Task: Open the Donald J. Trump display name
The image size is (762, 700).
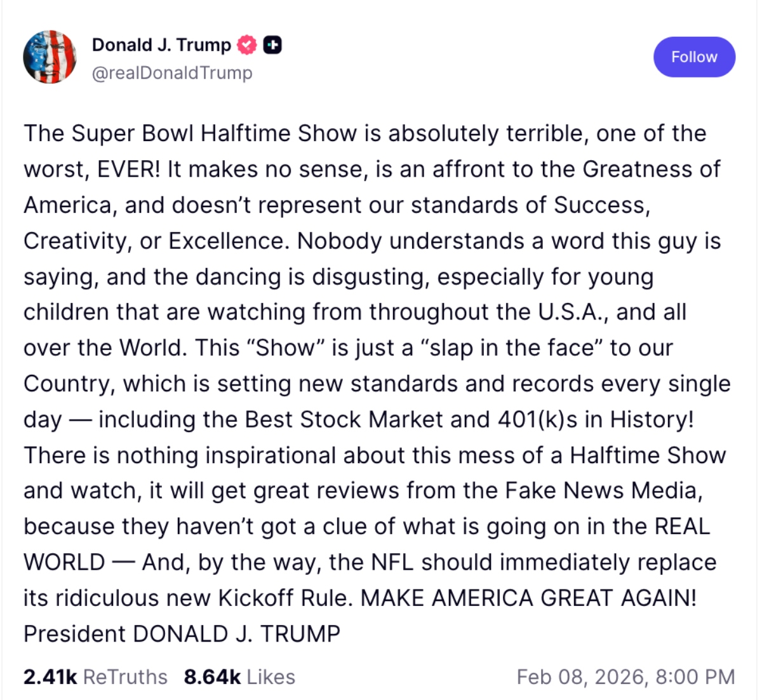Action: (x=161, y=45)
